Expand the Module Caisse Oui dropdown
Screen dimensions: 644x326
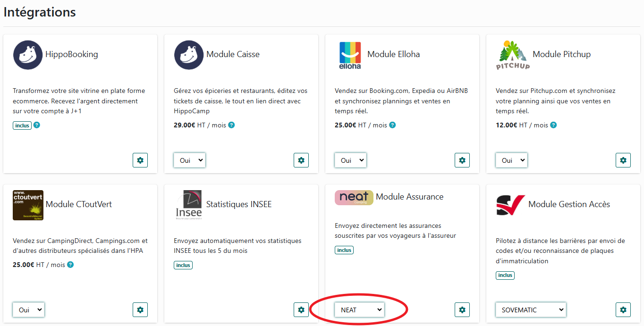click(190, 160)
